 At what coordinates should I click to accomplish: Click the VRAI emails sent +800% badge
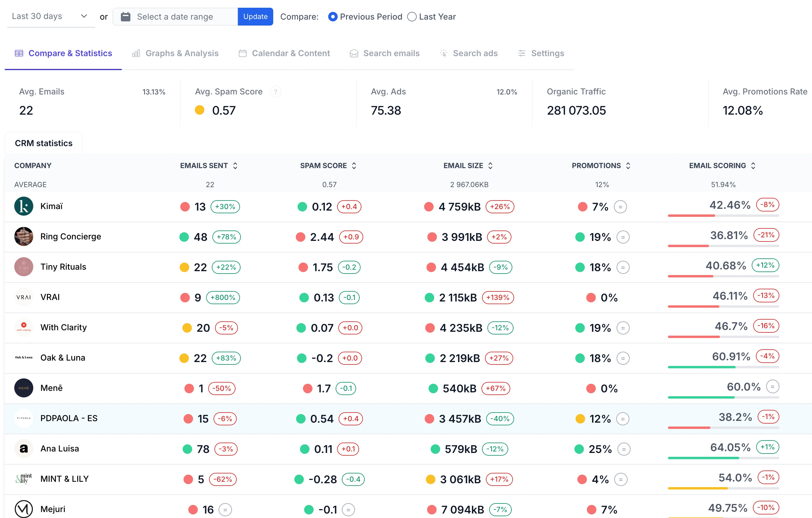click(x=223, y=297)
